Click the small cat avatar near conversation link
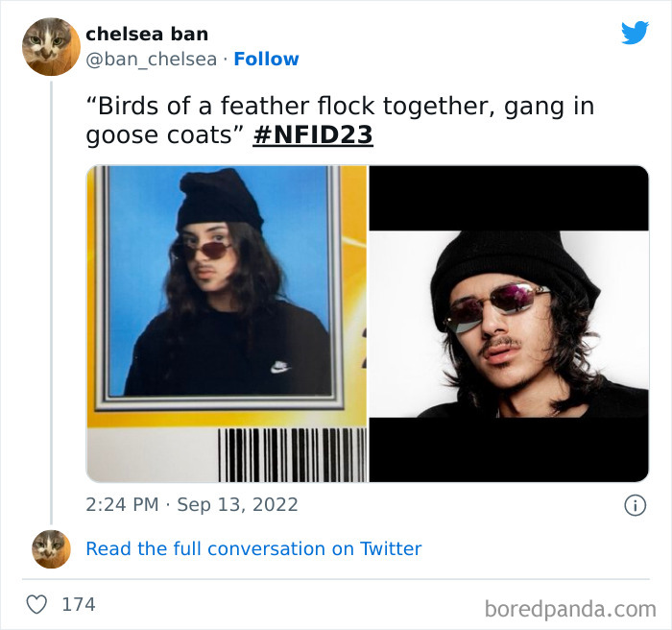 point(51,549)
